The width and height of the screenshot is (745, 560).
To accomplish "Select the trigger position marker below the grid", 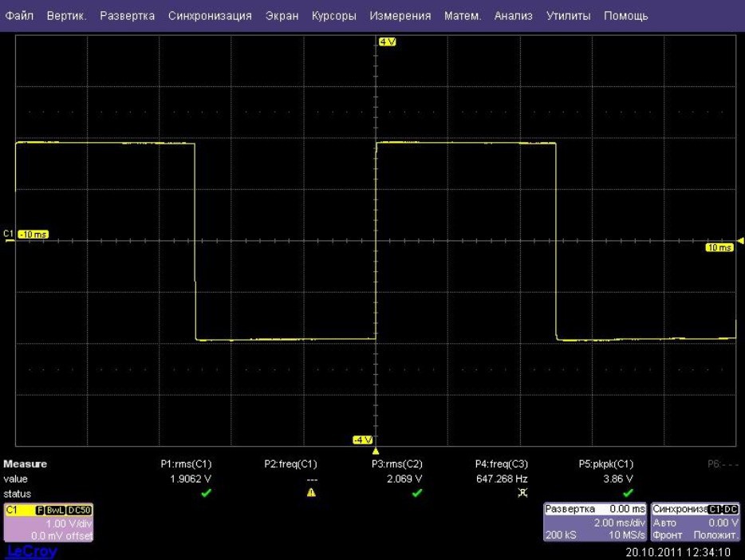I will (x=376, y=452).
